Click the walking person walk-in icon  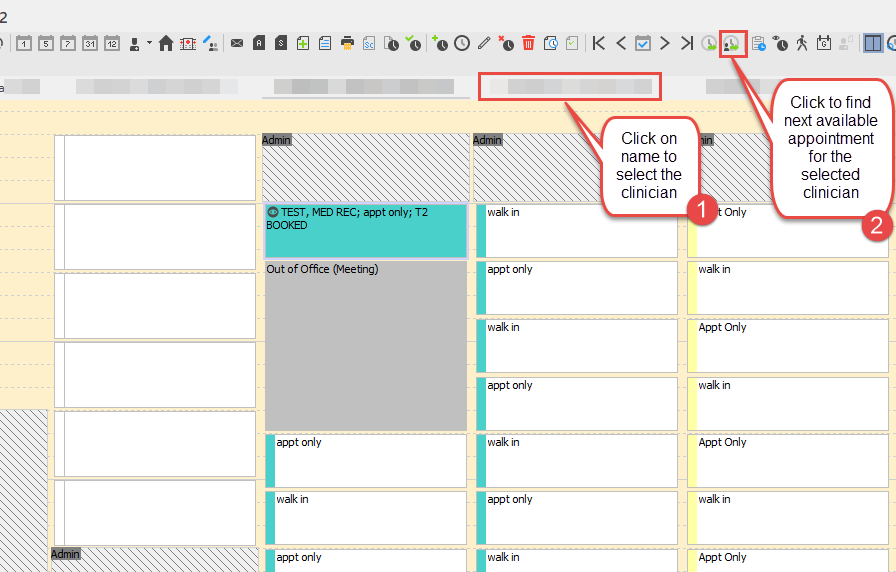[x=802, y=43]
